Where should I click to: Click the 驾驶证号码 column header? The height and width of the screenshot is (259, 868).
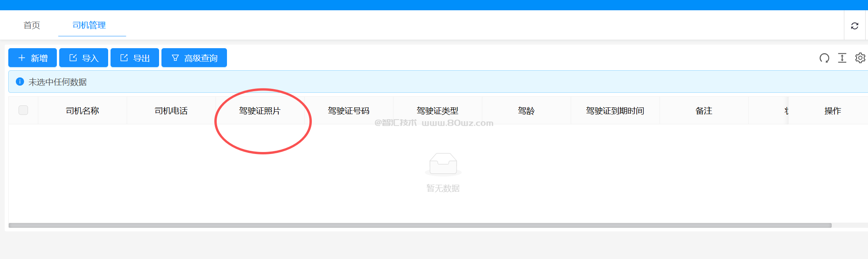[x=349, y=111]
